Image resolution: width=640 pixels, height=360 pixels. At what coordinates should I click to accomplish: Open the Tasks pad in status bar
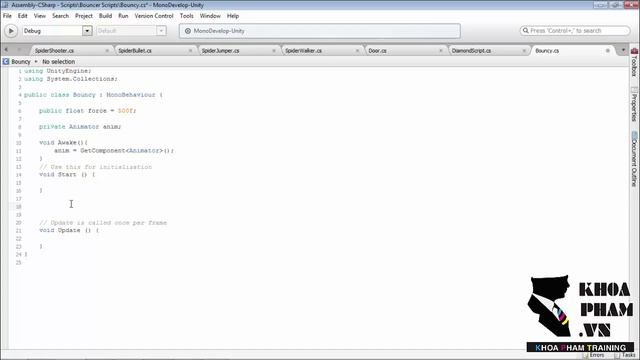(x=625, y=356)
